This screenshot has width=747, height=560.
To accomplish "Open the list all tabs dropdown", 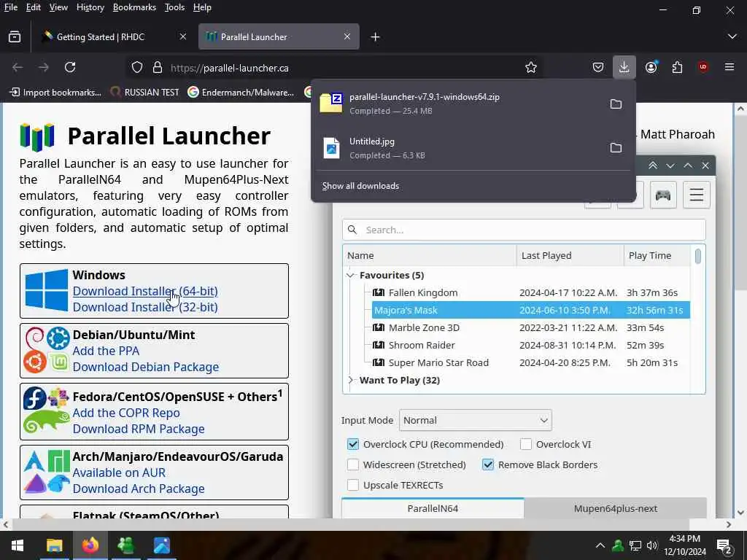I will click(x=732, y=36).
